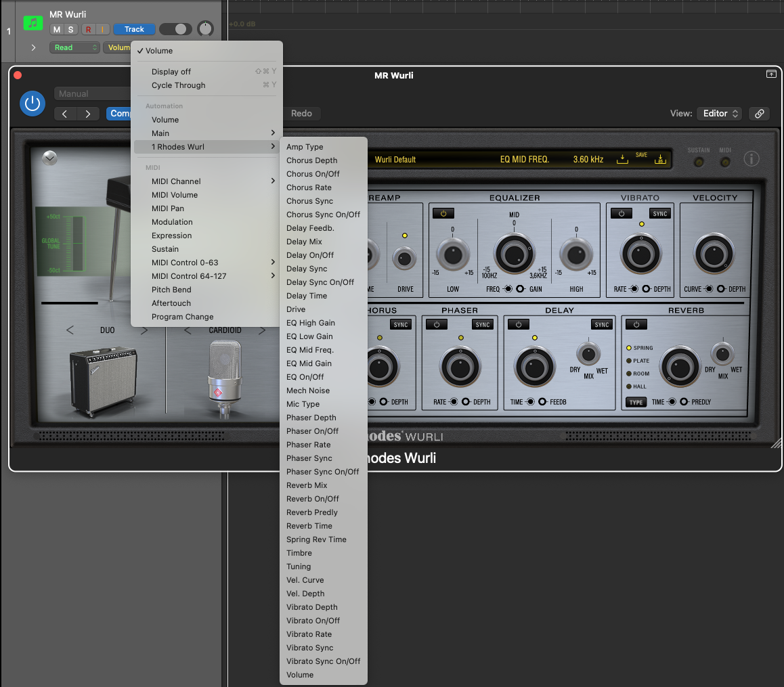Go to next preset using the right arrow

pyautogui.click(x=88, y=114)
